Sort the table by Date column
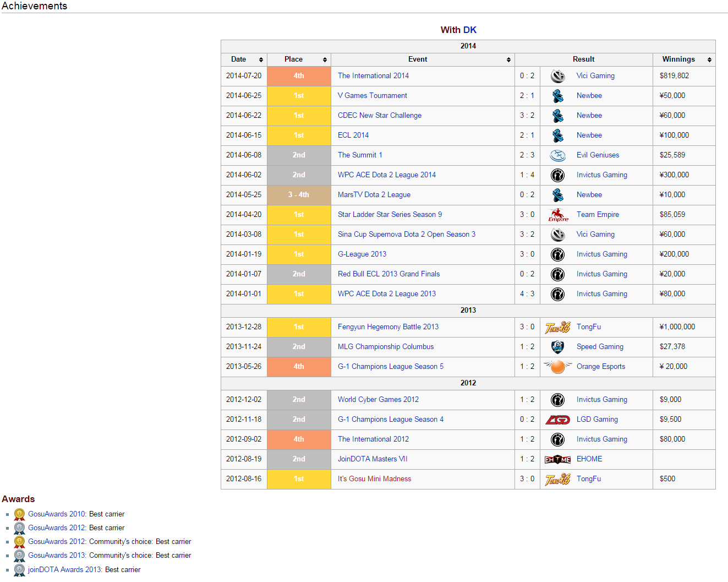728x582 pixels. tap(261, 59)
